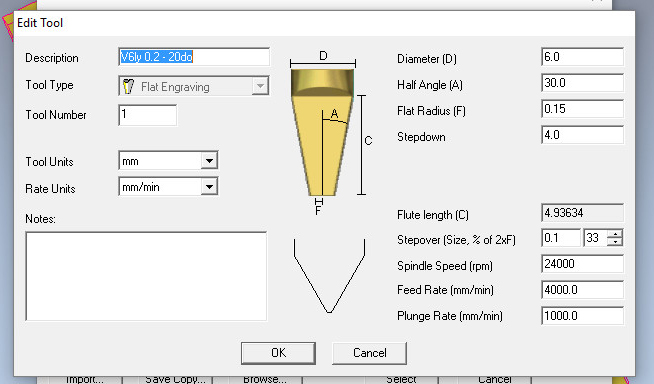654x384 pixels.
Task: Click the Feed Rate field
Action: [582, 289]
